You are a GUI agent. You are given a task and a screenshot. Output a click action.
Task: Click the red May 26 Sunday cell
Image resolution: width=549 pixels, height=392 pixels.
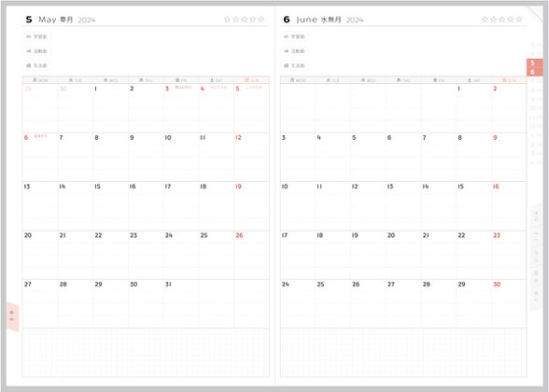click(251, 255)
